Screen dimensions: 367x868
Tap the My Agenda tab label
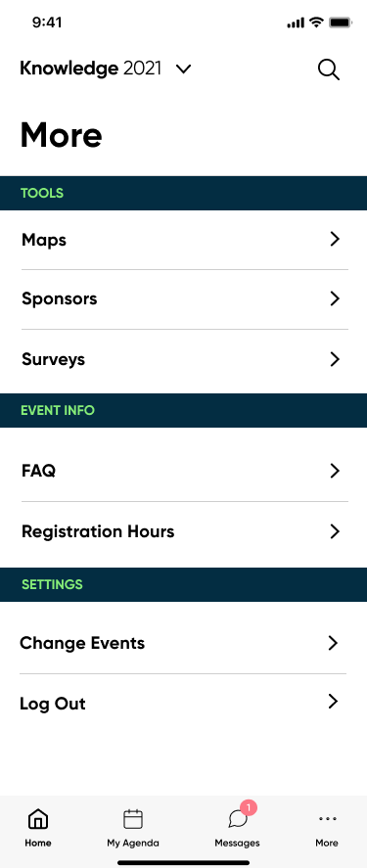tap(133, 844)
